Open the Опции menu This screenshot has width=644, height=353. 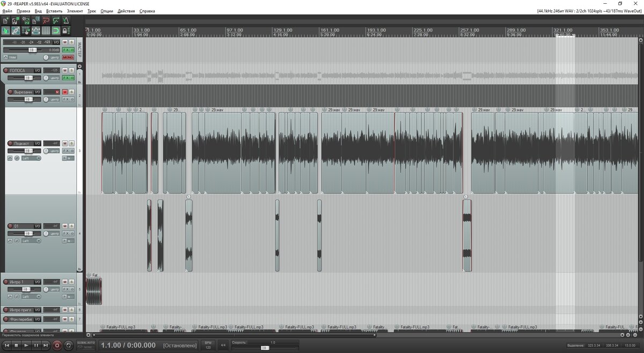coord(107,11)
